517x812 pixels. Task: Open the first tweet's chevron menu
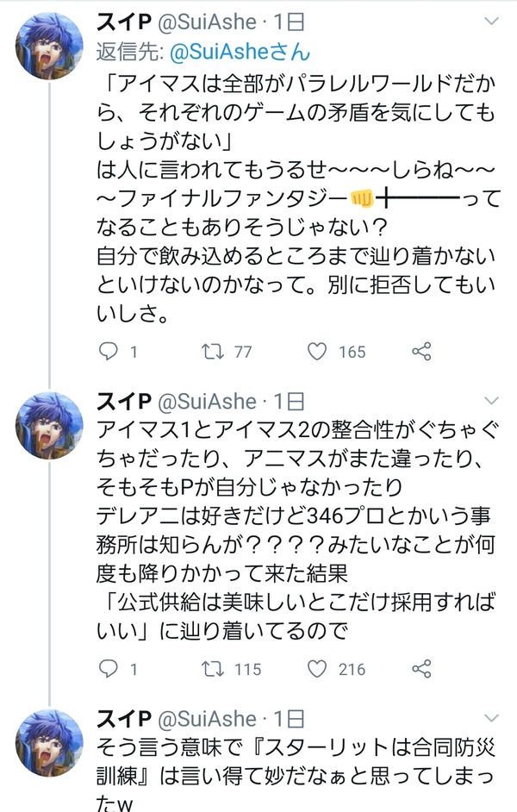(x=490, y=22)
